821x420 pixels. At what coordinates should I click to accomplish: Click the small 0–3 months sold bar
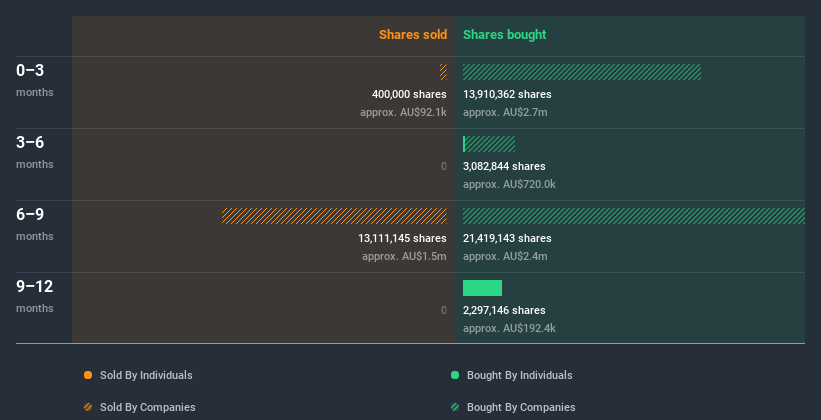click(443, 72)
